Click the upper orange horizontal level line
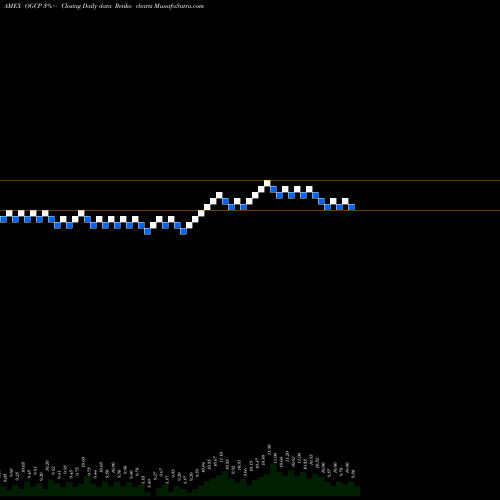This screenshot has height=500, width=500. pyautogui.click(x=250, y=180)
